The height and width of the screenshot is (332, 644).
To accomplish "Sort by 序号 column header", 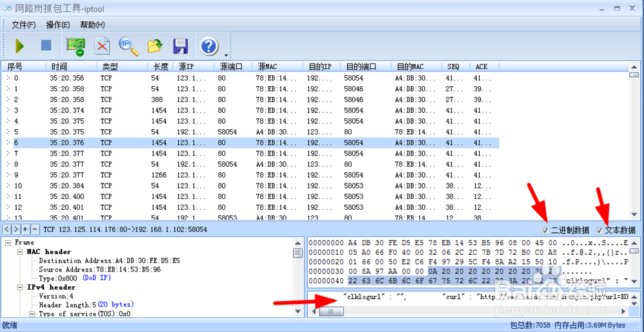I will pyautogui.click(x=23, y=66).
